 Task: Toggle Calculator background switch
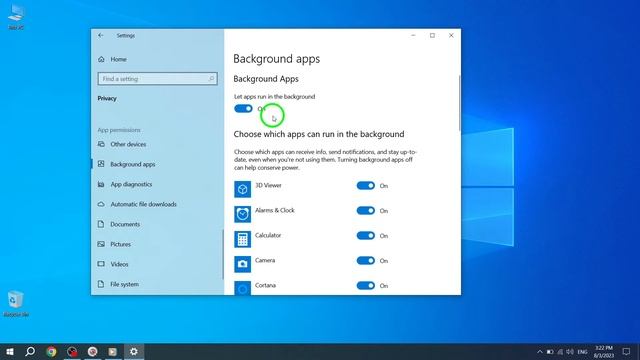point(366,236)
